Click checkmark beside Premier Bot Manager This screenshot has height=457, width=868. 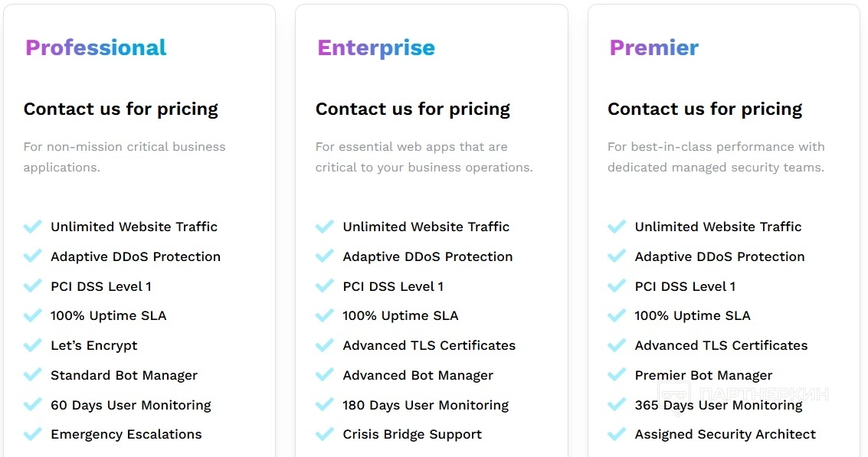pos(616,375)
